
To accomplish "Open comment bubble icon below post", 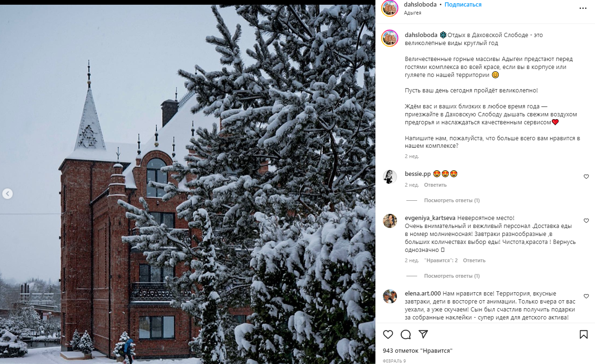I will coord(406,334).
